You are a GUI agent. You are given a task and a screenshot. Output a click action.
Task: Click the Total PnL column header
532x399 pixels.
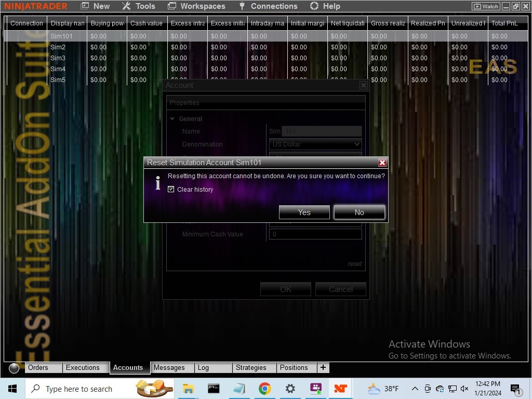pyautogui.click(x=508, y=23)
